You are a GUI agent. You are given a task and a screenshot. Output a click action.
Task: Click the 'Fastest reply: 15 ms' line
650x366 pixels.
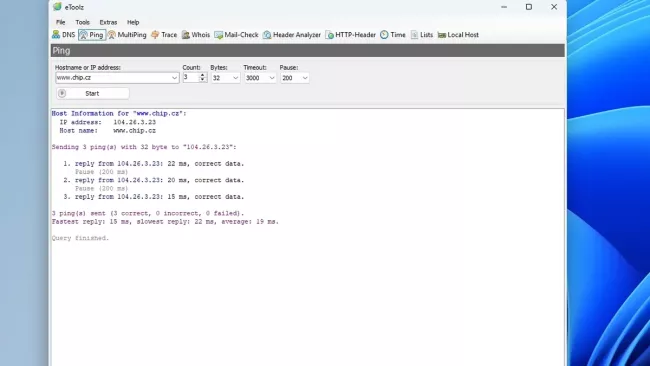click(x=165, y=222)
